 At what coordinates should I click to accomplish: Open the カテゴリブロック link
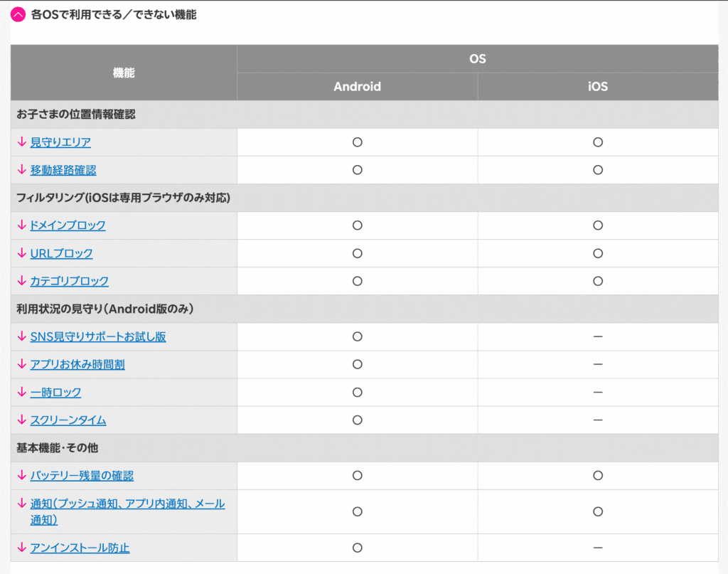pos(67,281)
